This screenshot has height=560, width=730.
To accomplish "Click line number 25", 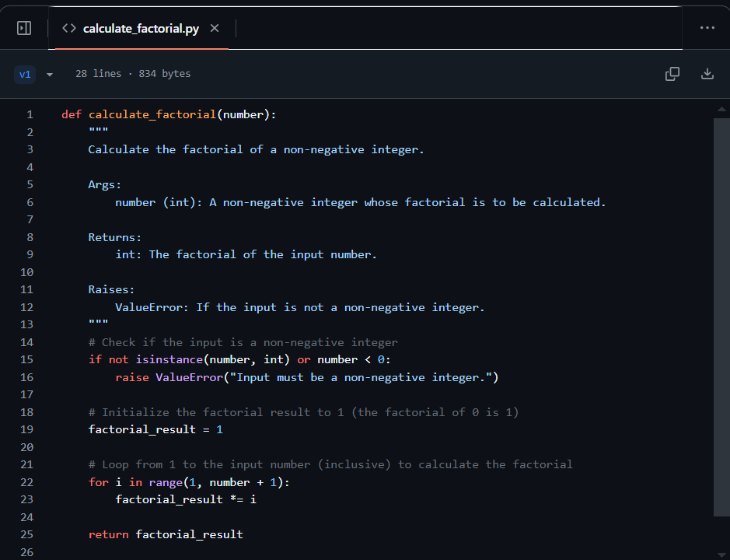I will pyautogui.click(x=27, y=534).
